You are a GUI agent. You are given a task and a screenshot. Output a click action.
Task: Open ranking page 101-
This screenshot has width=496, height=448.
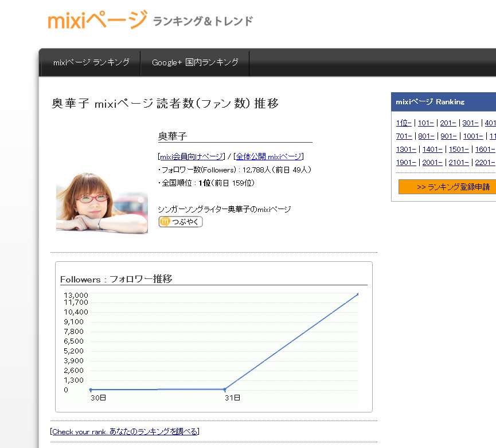(426, 123)
